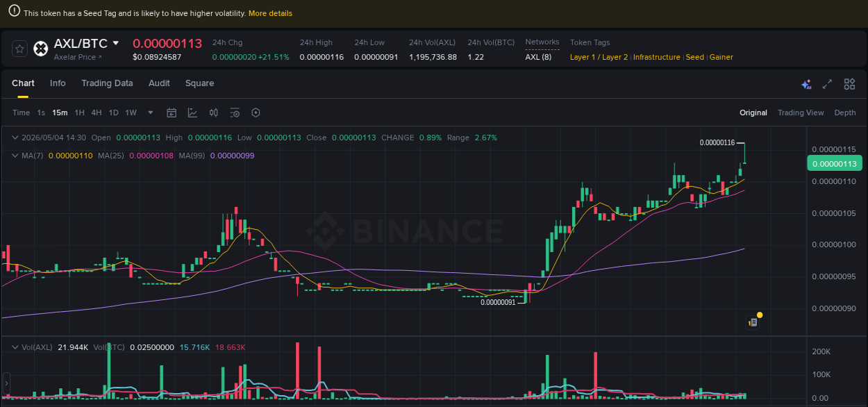Click the 24h Vol(AXL) value 1,195,736.88
The image size is (868, 407).
tap(433, 57)
